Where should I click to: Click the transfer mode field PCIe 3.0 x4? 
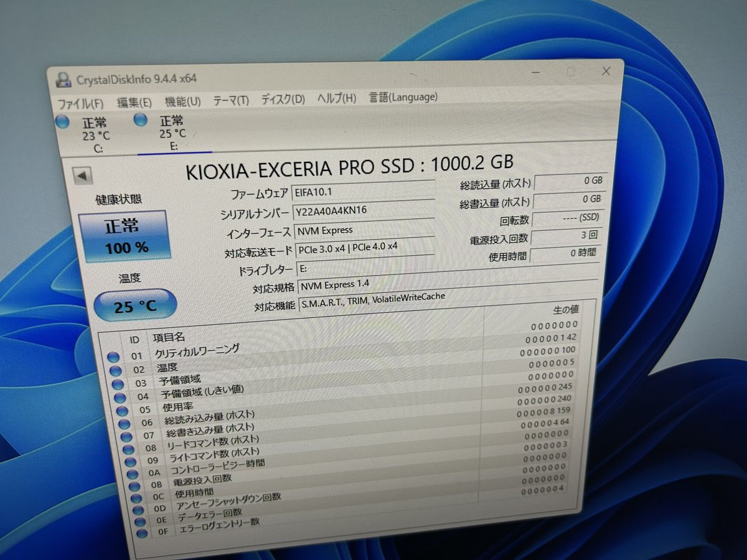365,247
